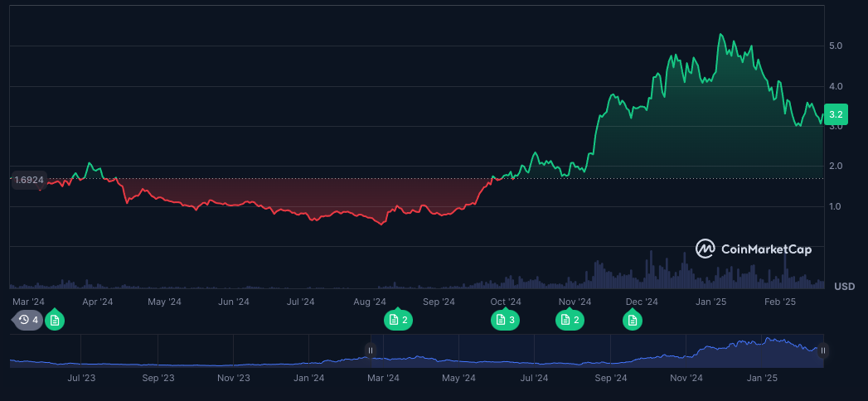
Task: Click the Jan '25 label on the main chart axis
Action: point(710,302)
